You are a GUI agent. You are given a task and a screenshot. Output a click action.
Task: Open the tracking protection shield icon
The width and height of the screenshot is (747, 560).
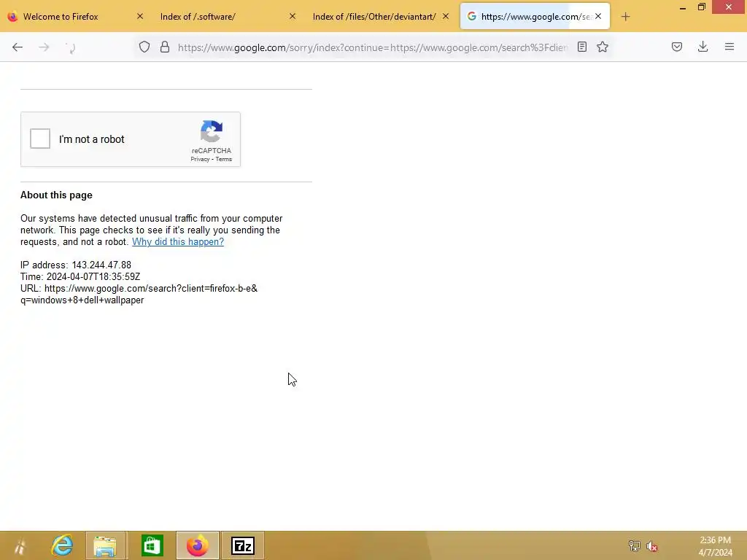pos(144,47)
